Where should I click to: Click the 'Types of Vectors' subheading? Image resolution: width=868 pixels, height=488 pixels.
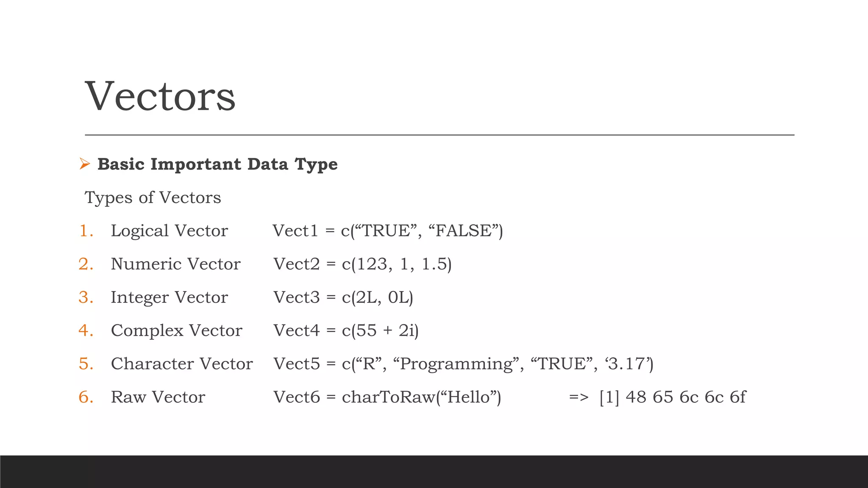point(153,197)
